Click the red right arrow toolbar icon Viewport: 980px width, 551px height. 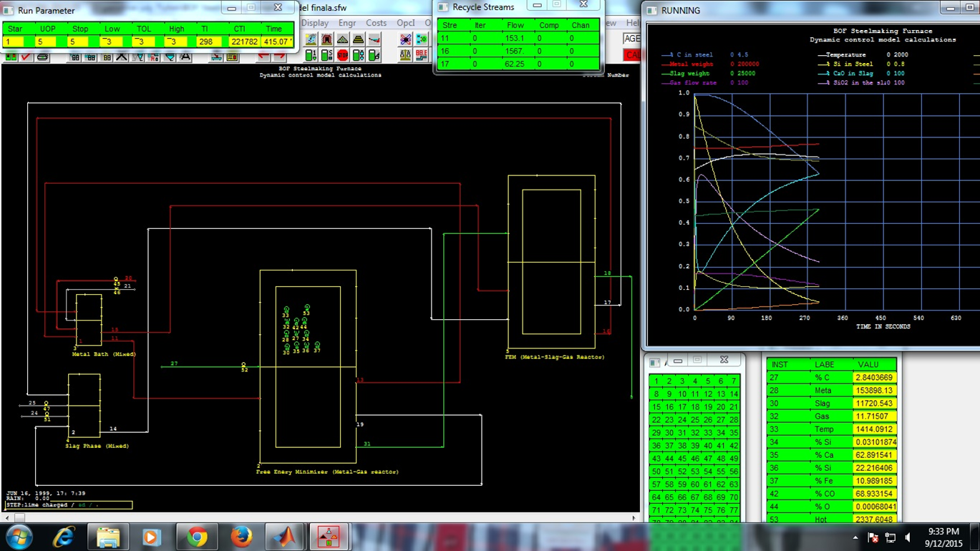(280, 57)
